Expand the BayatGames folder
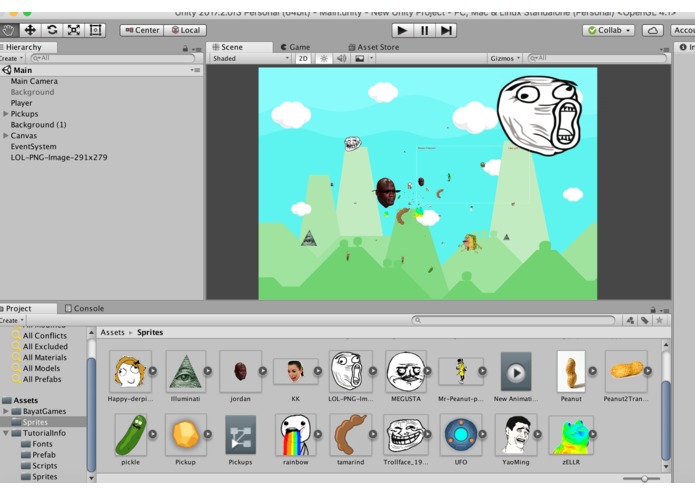The image size is (695, 494). (x=6, y=411)
